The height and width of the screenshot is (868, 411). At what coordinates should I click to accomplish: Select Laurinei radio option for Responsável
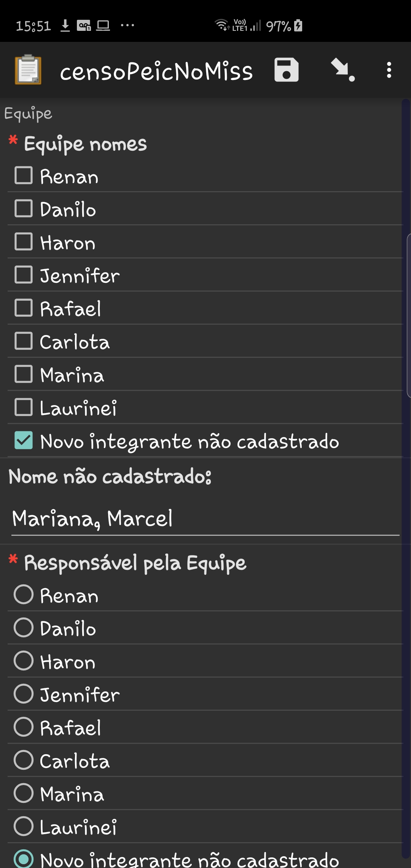(24, 826)
